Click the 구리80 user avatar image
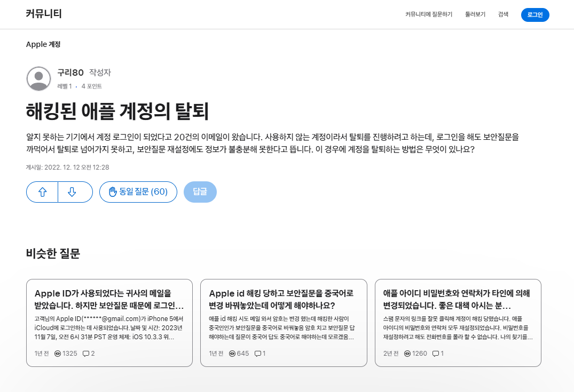Screen dimensions: 574x392 [37, 78]
